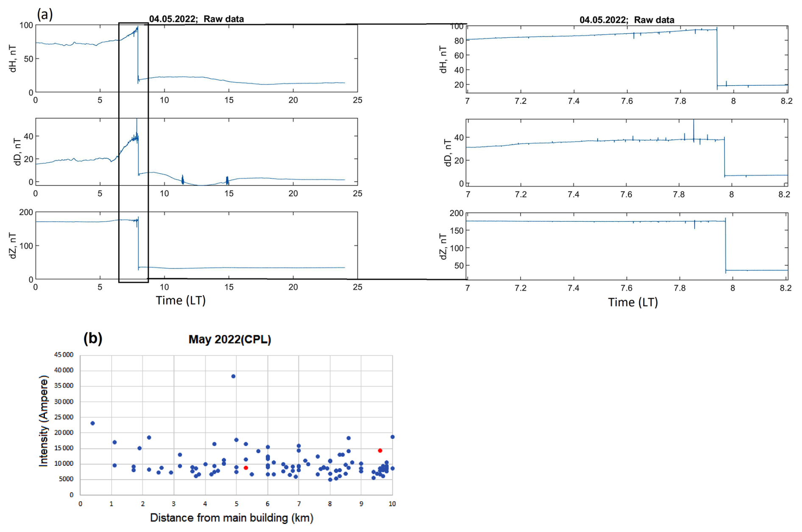Click the "35 000" intensity tick label

tap(64, 386)
